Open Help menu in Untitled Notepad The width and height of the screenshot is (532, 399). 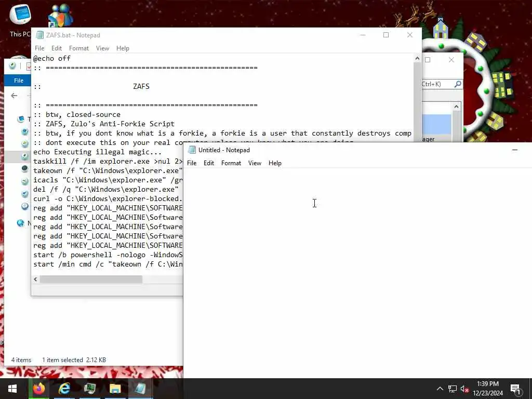(x=275, y=163)
